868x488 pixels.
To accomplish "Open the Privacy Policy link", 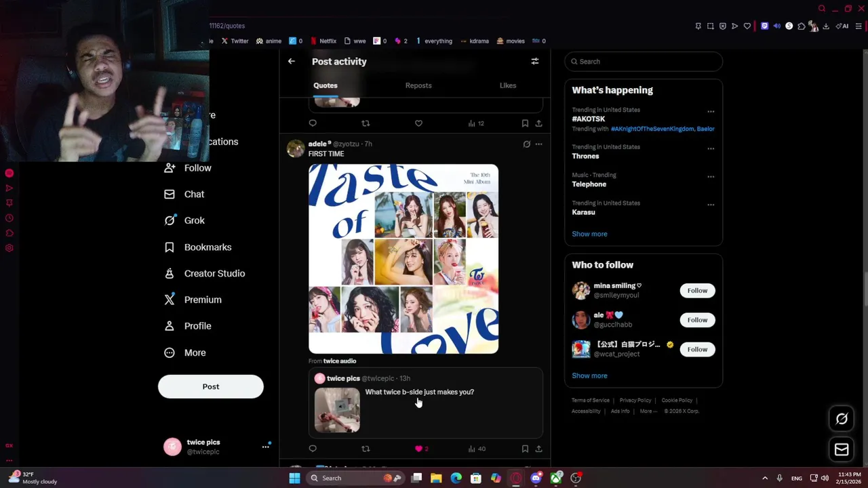I will 635,401.
